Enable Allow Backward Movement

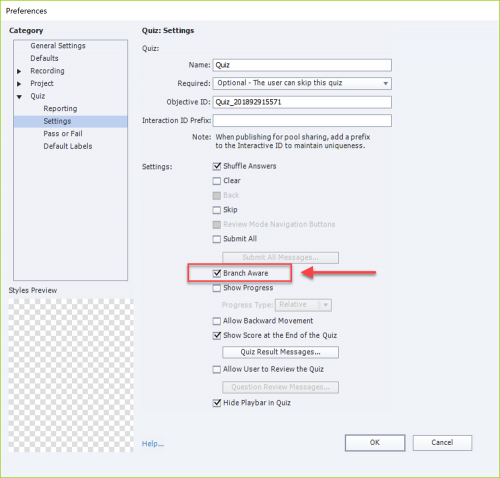217,321
